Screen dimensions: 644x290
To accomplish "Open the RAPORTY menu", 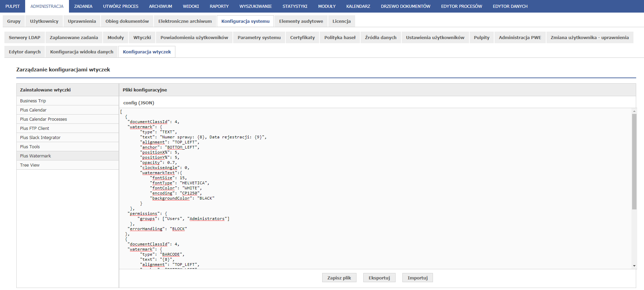I will 219,6.
